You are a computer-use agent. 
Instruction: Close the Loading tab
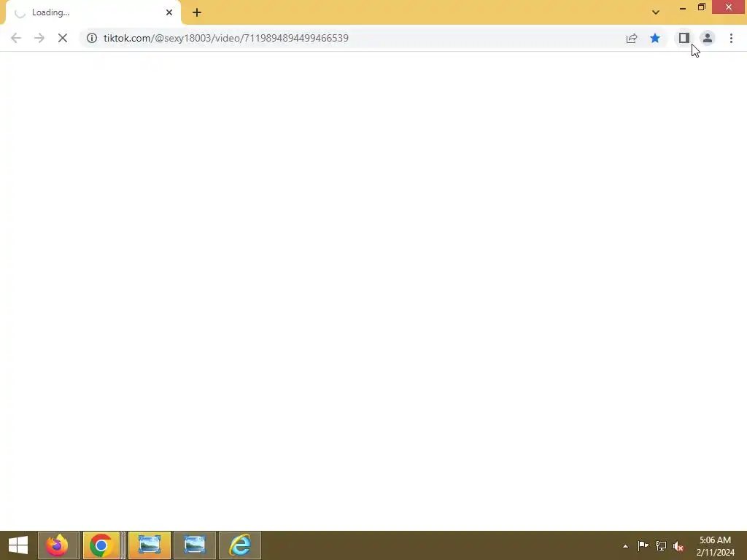[169, 12]
